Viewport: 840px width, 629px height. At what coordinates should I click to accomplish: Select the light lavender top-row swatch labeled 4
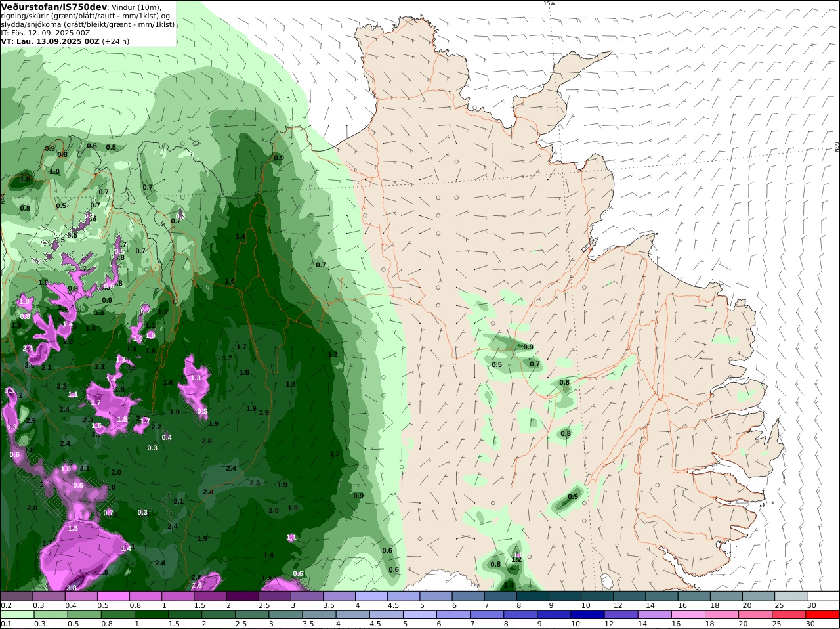371,596
